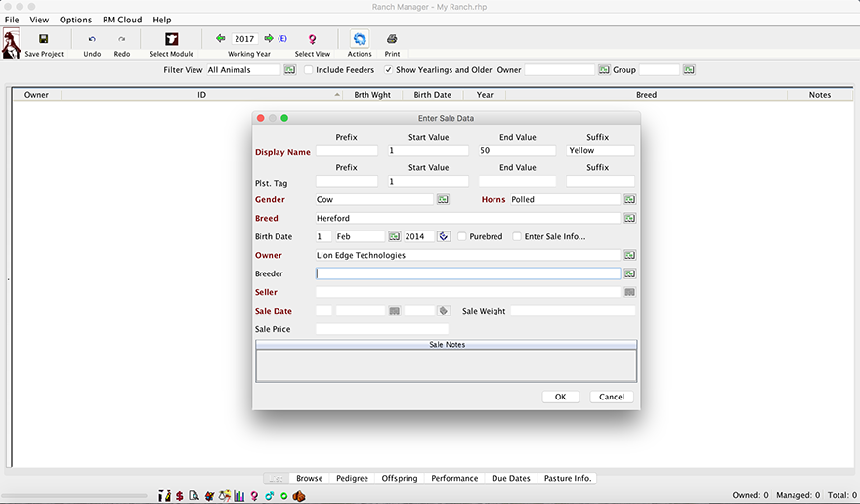Advance to next working year arrow
The image size is (860, 504).
(x=269, y=39)
